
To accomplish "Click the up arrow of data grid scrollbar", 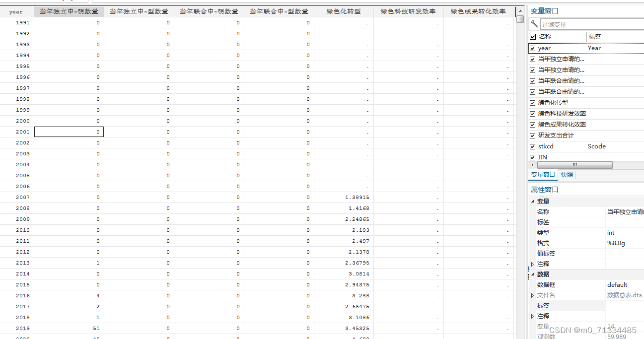I will pos(520,10).
